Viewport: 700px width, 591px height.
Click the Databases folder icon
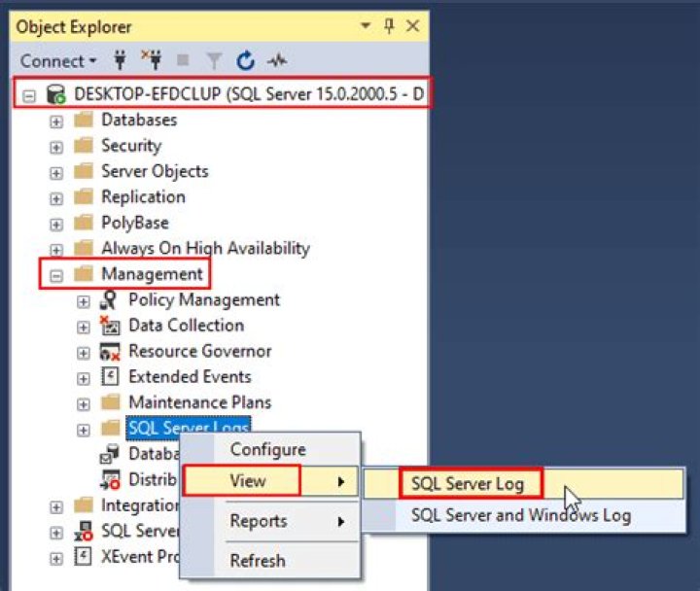[84, 120]
